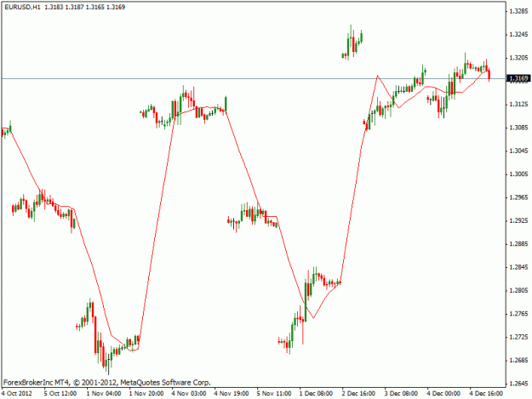Click the 1.2765 price axis label
Image resolution: width=532 pixels, height=399 pixels.
pos(518,314)
